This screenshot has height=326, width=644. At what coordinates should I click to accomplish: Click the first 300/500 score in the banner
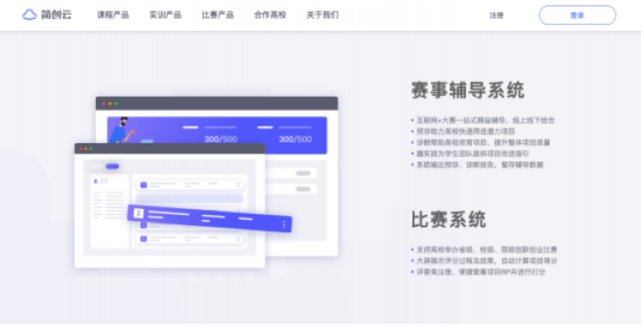click(221, 139)
